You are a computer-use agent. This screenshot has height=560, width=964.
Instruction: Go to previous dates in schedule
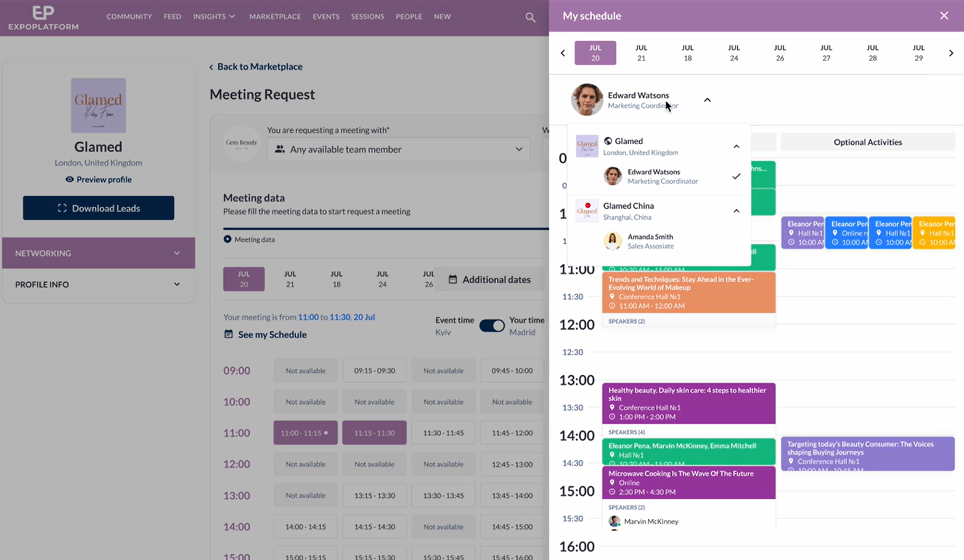563,53
